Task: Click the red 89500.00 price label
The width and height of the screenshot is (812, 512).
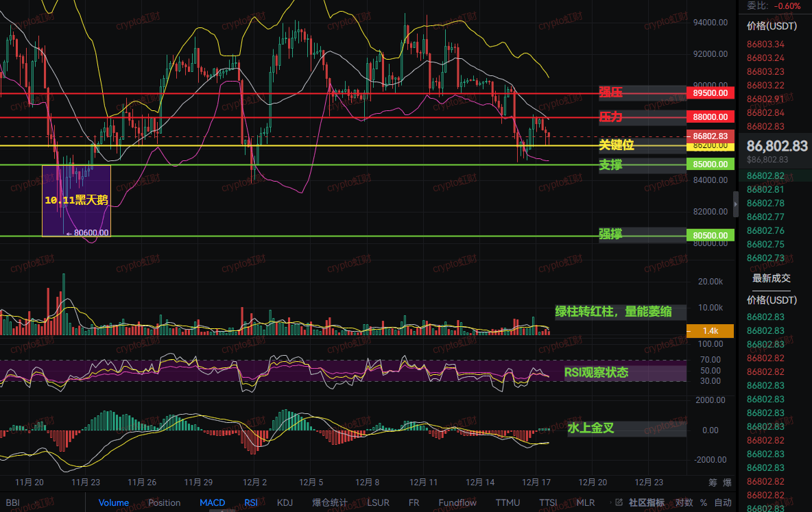Action: (710, 93)
